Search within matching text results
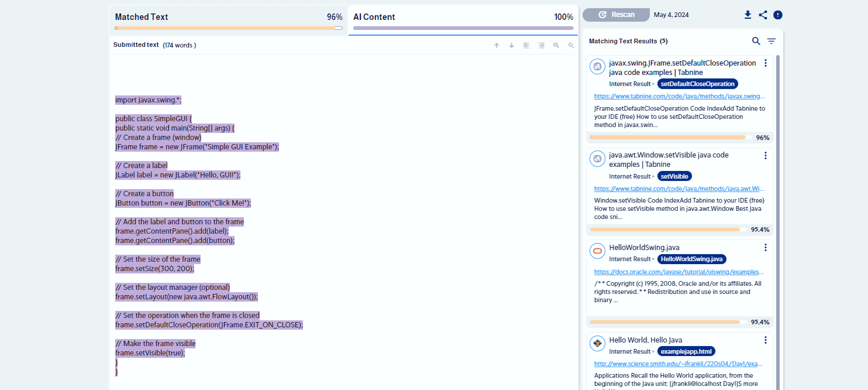868x390 pixels. click(x=756, y=41)
